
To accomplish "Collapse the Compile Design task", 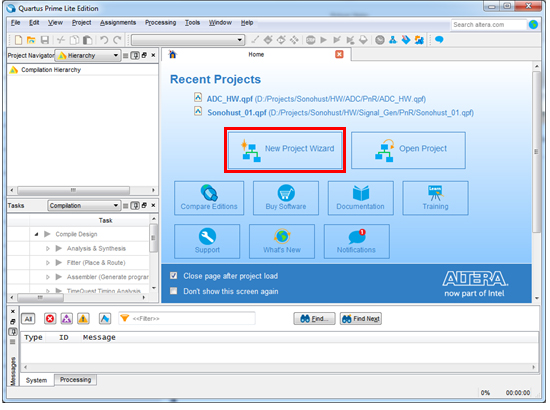I will click(x=36, y=234).
